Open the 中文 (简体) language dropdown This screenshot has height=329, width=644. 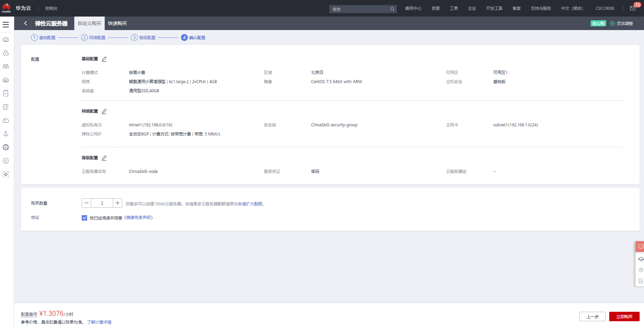572,8
